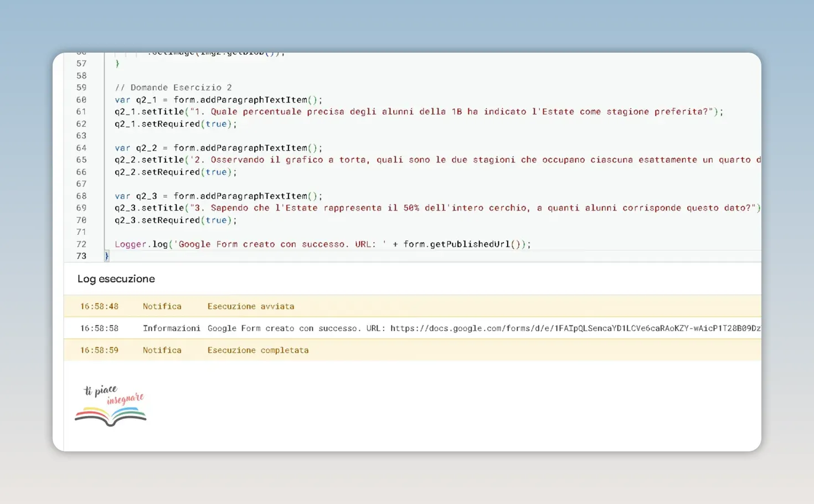Click the q2_1.setTitle code line
Image resolution: width=814 pixels, height=504 pixels.
pyautogui.click(x=419, y=112)
